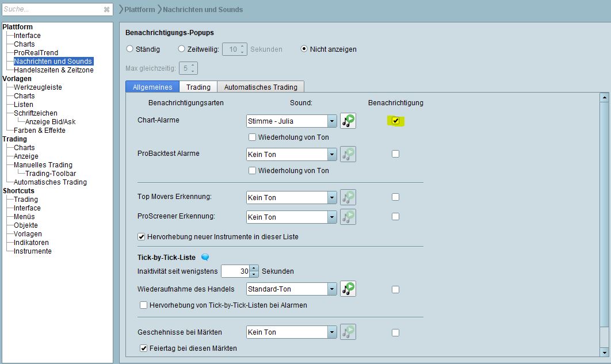Uncheck Hervorhebung neuer Instrumente in dieser Liste
611x364 pixels.
[x=141, y=236]
